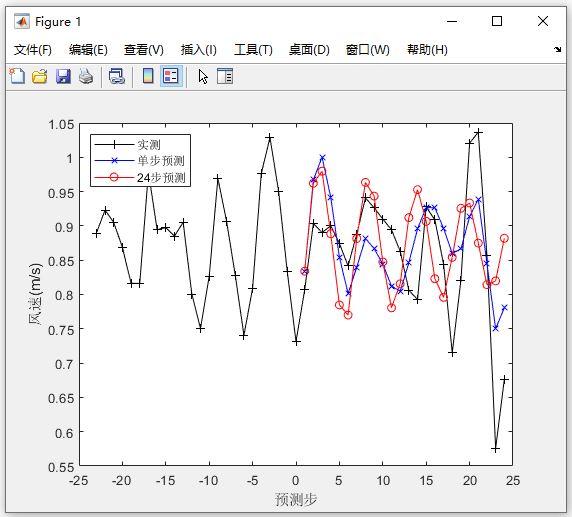Open the 查看(V) dropdown menu
Image resolution: width=572 pixels, height=517 pixels.
pyautogui.click(x=144, y=50)
